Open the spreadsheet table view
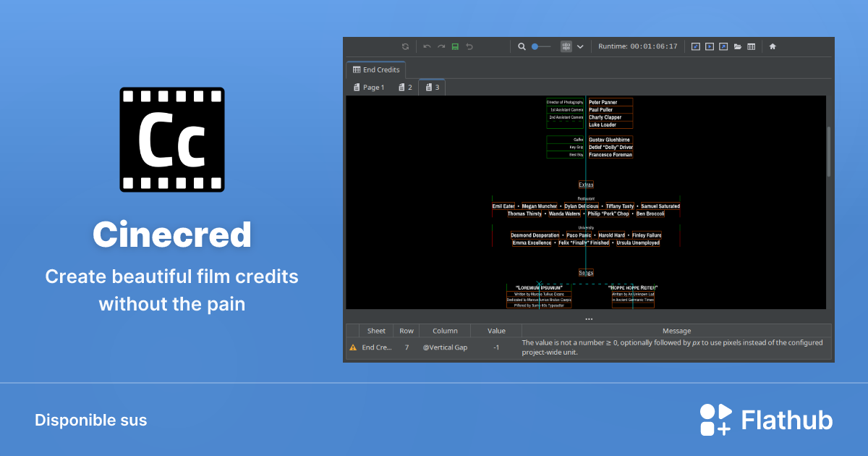Viewport: 868px width, 456px height. pos(750,46)
